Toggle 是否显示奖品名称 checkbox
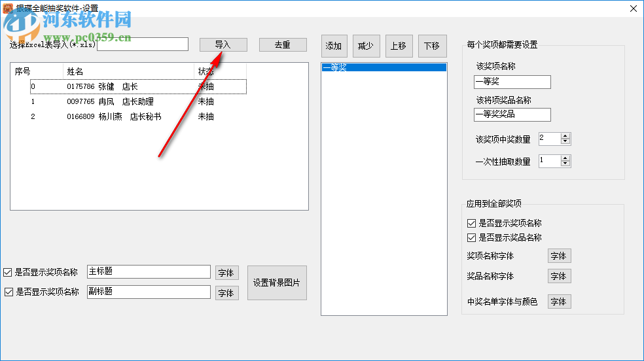Screen dimensions: 644x361 point(471,237)
